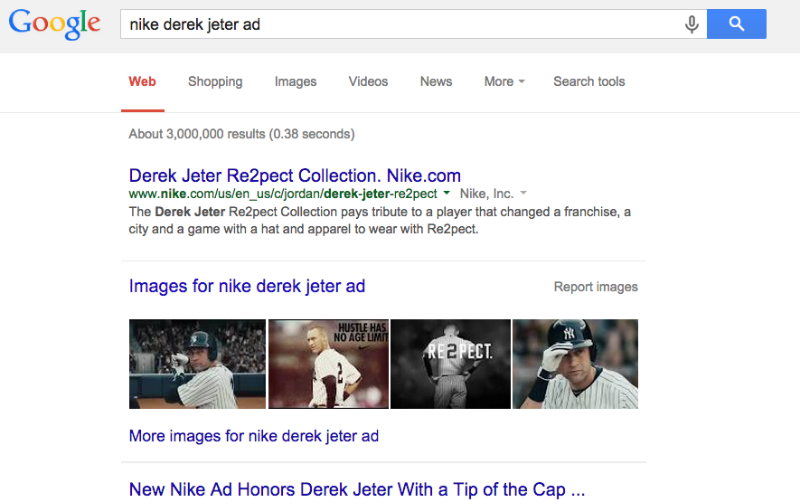This screenshot has width=800, height=500.
Task: Expand the More dropdown
Action: coord(504,82)
